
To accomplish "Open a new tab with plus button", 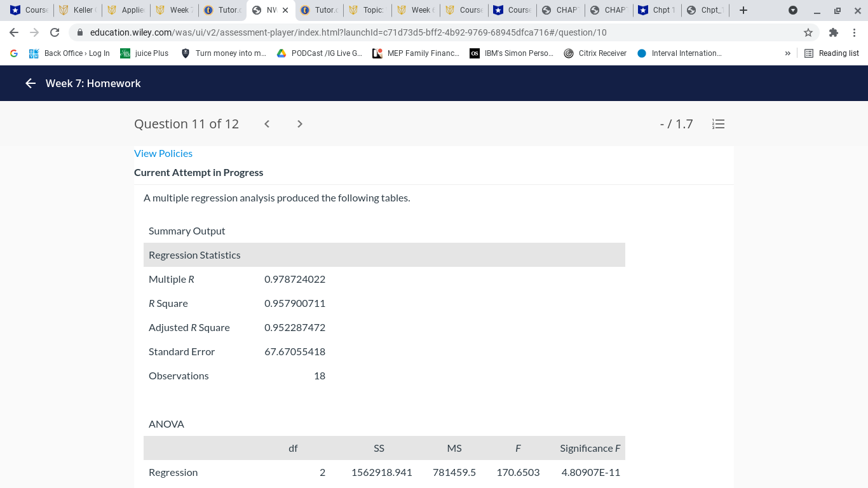I will click(743, 10).
